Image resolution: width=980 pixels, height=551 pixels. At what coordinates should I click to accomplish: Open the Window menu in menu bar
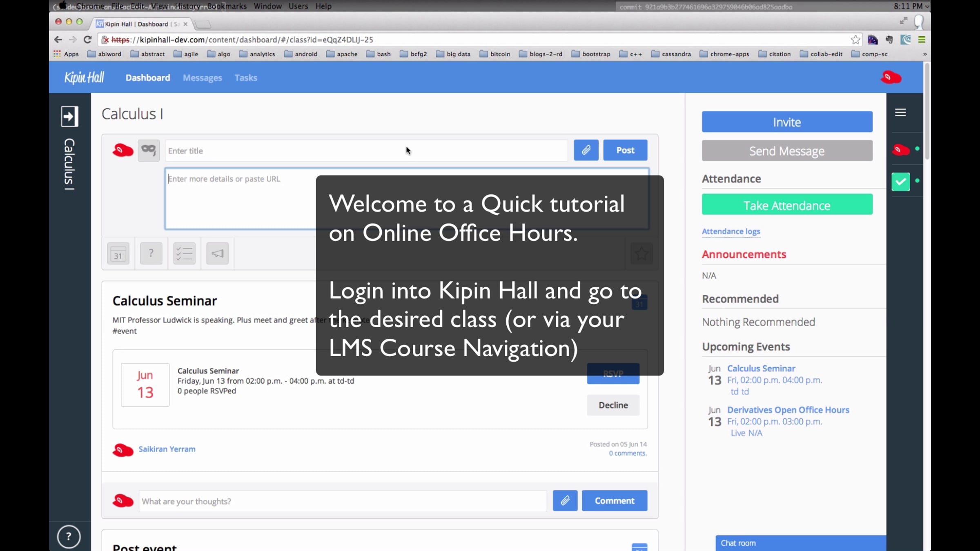tap(268, 6)
